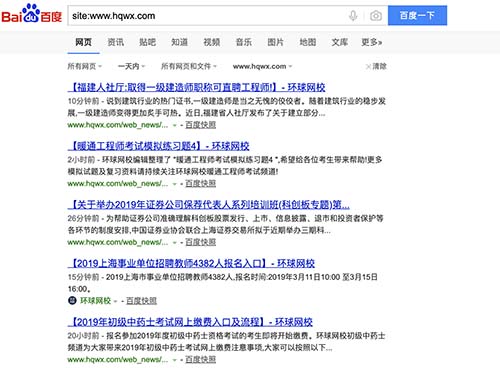Start voice search via microphone icon
The width and height of the screenshot is (500, 368).
tap(353, 16)
